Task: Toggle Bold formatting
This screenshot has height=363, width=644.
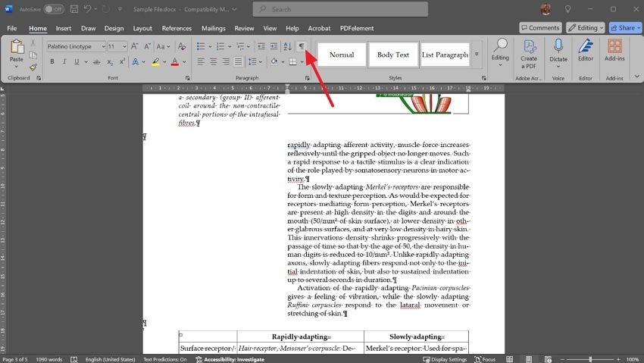Action: click(52, 62)
